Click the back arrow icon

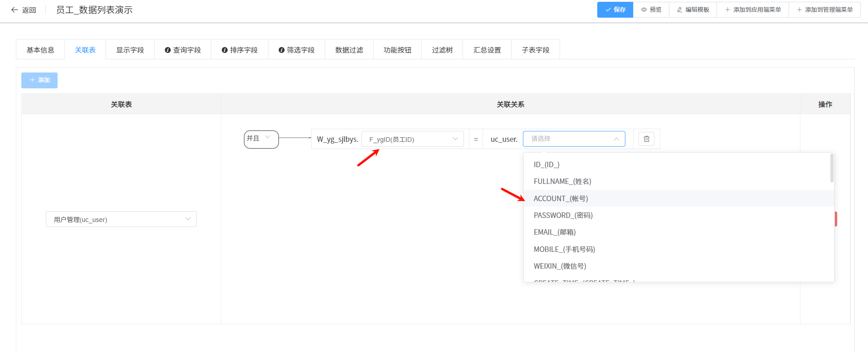pyautogui.click(x=15, y=10)
